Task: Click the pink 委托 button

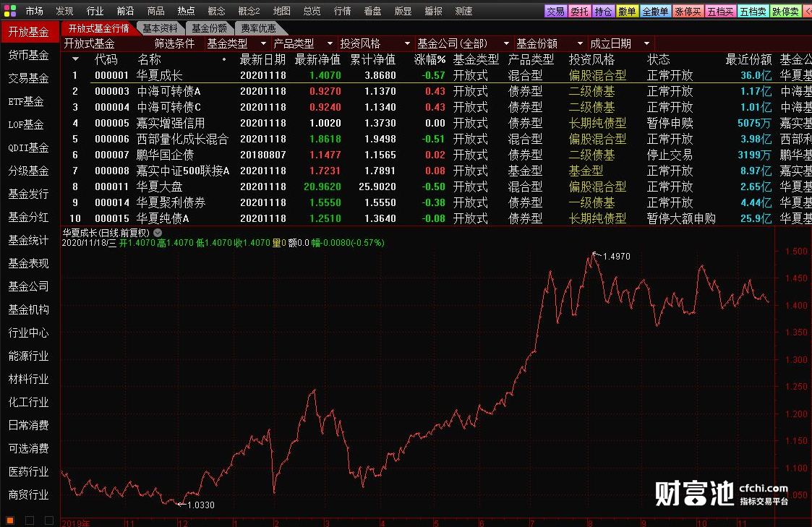Action: pyautogui.click(x=579, y=11)
